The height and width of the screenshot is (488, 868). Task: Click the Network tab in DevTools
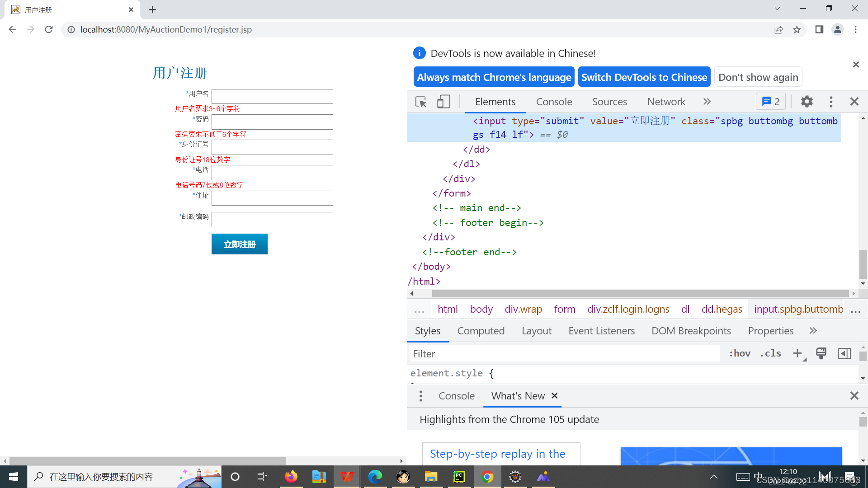pos(666,101)
